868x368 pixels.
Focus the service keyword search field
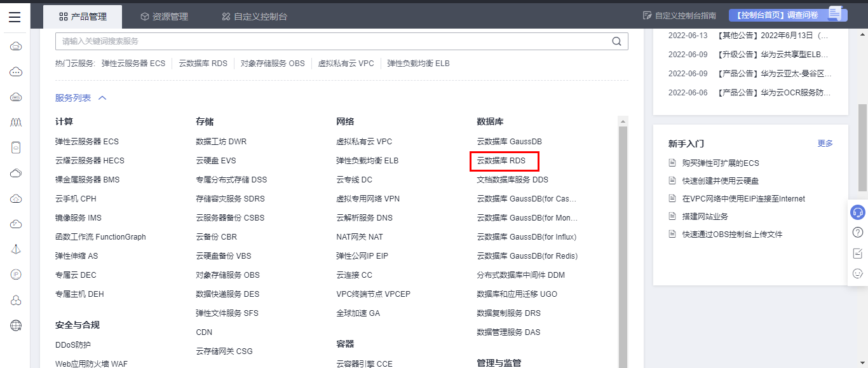point(342,41)
